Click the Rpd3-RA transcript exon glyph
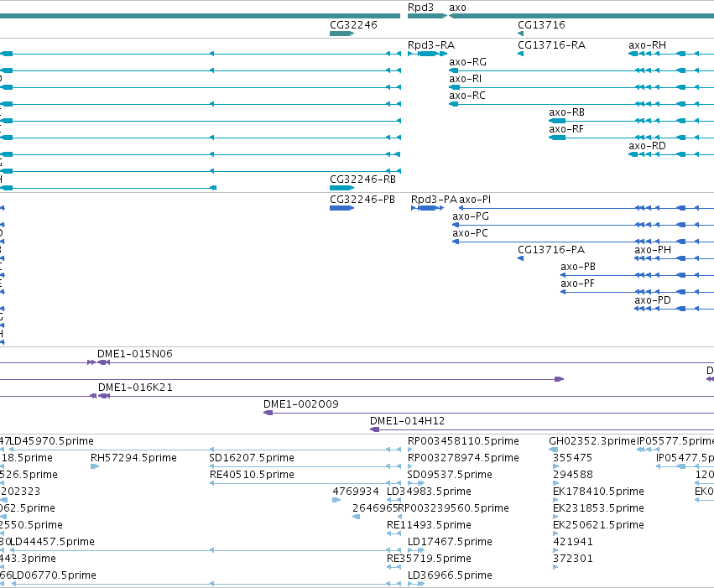This screenshot has height=588, width=714. click(x=428, y=54)
